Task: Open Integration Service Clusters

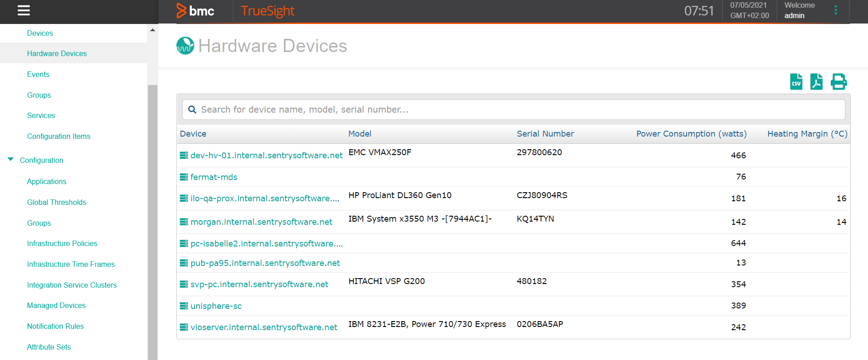Action: (x=72, y=285)
